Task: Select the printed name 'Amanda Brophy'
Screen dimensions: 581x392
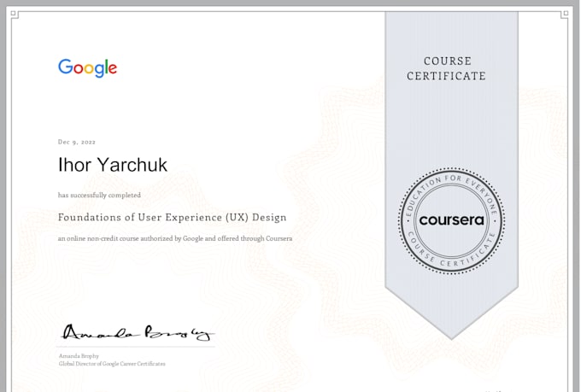Action: (x=79, y=356)
